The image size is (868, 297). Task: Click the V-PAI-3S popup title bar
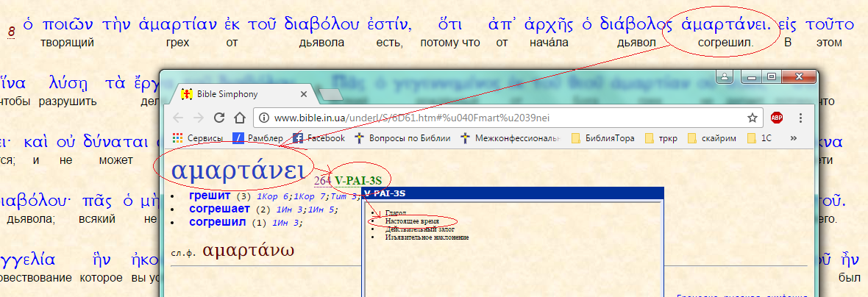(512, 193)
